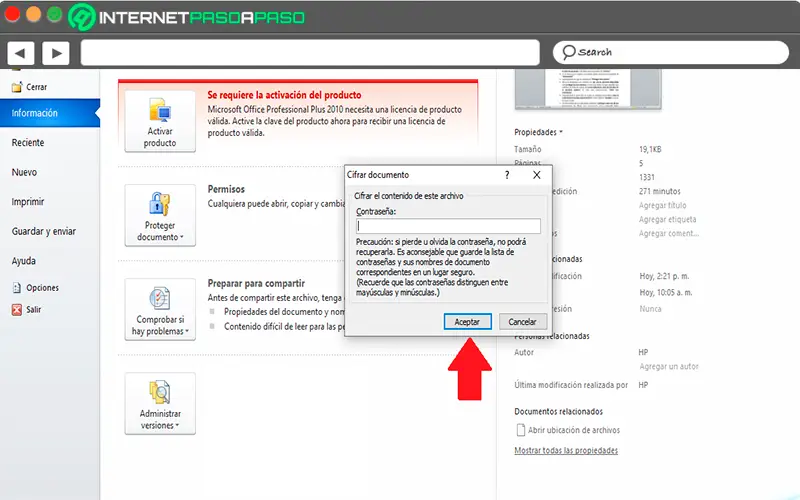Open the Reciente tab
Screen dimensions: 800x500
(28, 143)
